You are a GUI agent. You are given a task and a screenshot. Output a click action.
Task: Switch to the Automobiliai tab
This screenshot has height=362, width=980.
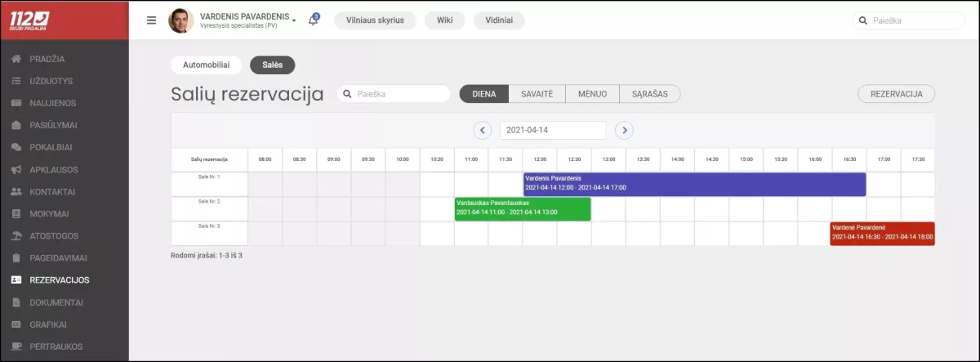[x=207, y=65]
